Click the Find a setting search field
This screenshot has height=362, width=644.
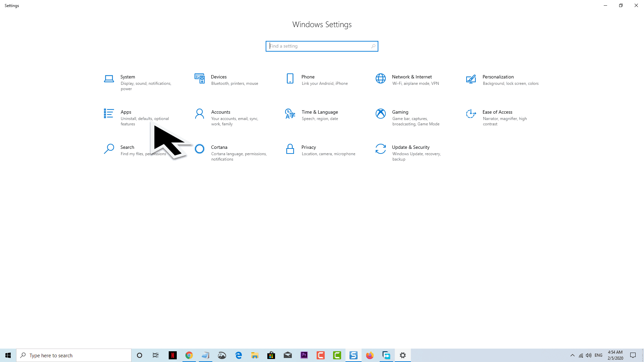322,46
